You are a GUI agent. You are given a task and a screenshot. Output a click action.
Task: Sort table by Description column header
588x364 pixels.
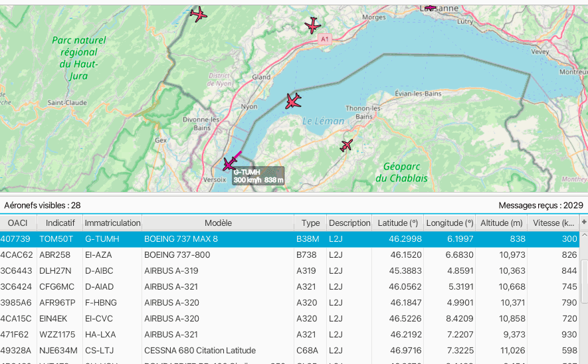[x=349, y=223]
